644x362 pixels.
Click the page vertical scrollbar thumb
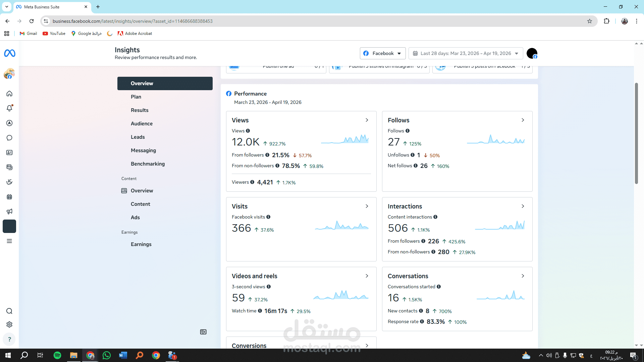(636, 134)
